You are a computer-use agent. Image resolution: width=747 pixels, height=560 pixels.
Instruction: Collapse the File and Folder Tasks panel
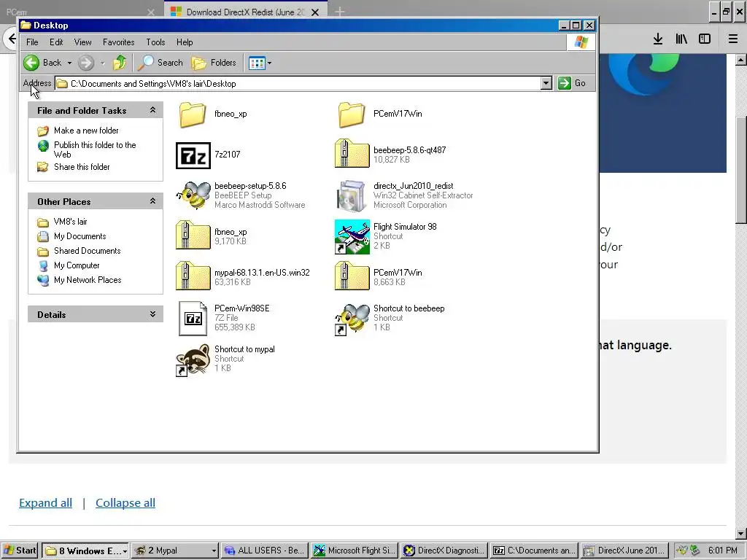click(152, 110)
